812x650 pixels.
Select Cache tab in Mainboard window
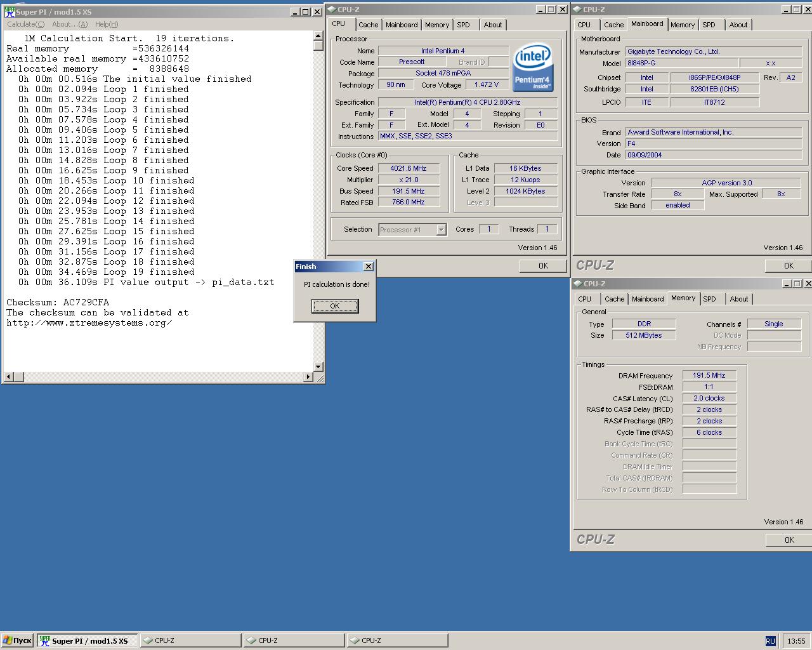(x=613, y=25)
